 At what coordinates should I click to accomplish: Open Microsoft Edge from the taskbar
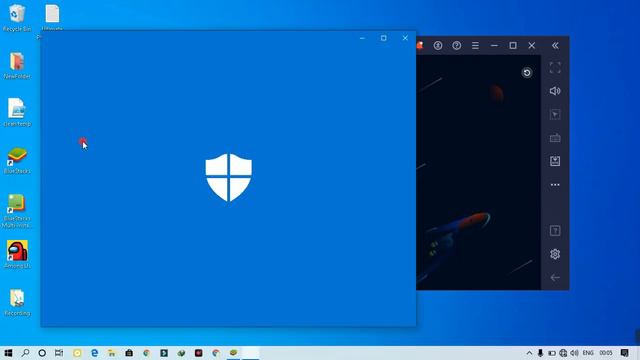click(94, 353)
